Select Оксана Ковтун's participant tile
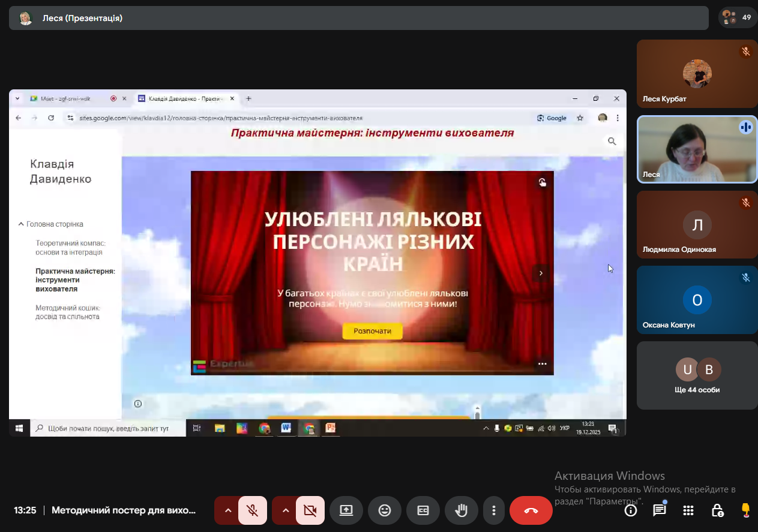 [697, 300]
